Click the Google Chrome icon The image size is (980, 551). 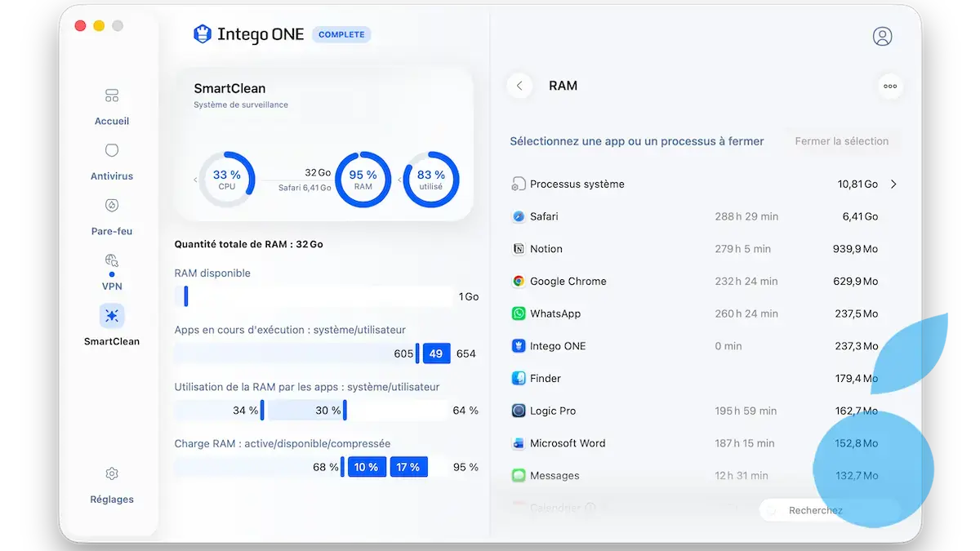(518, 281)
